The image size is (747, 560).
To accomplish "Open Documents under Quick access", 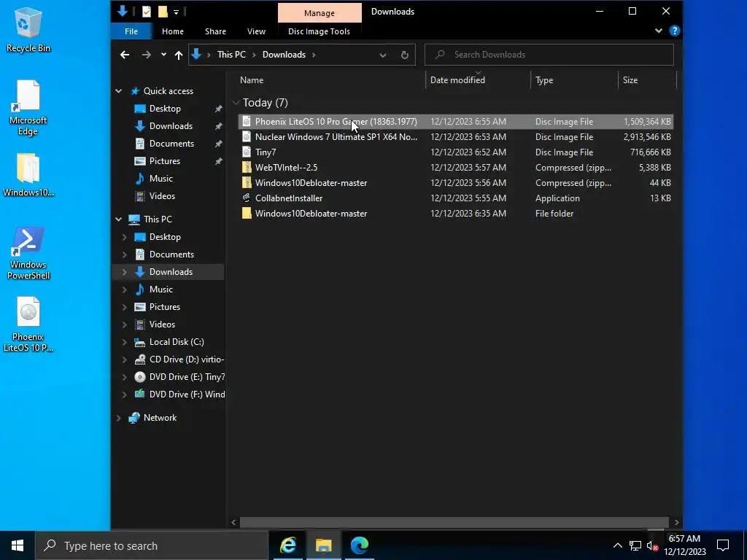I will pos(171,144).
